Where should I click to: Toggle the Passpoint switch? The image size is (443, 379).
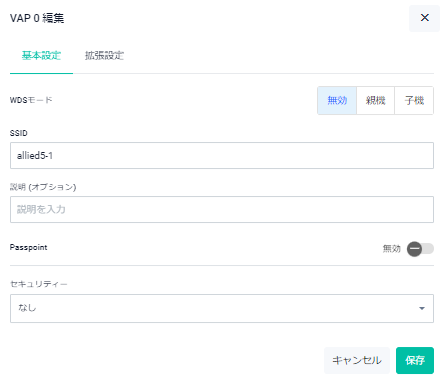(420, 249)
